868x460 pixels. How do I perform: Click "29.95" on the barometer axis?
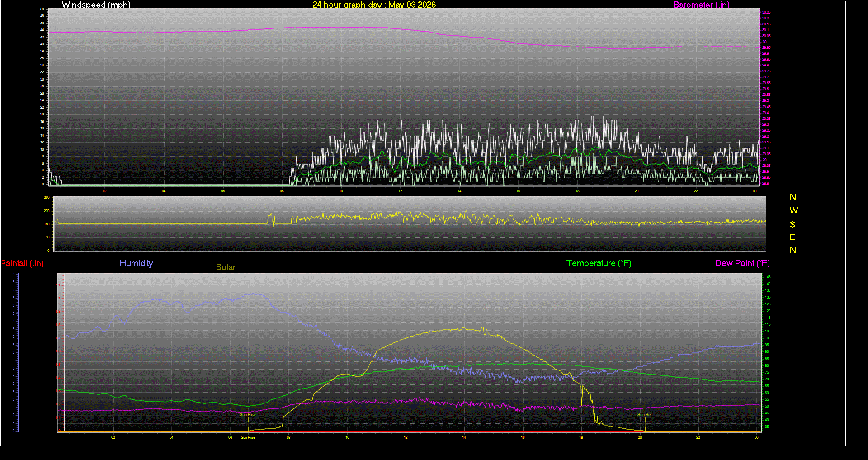(766, 47)
